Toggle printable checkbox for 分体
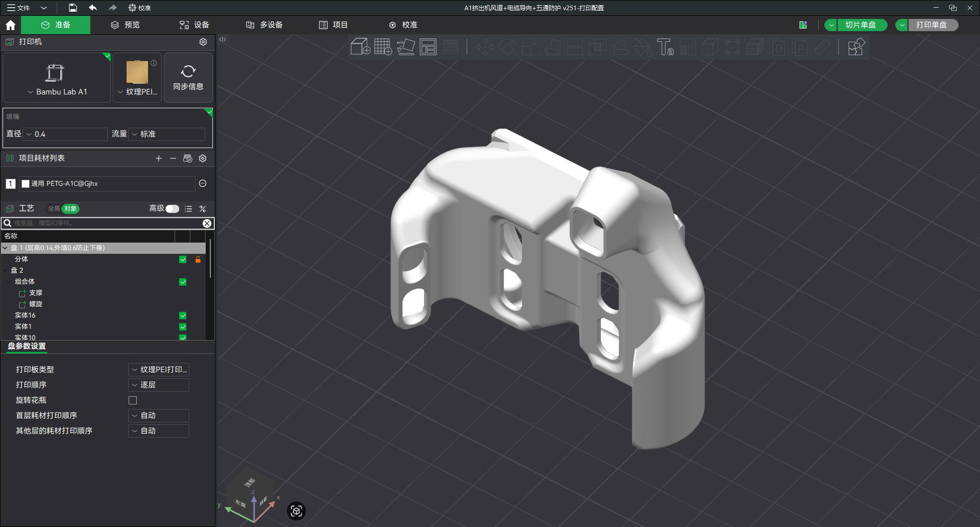 click(183, 259)
